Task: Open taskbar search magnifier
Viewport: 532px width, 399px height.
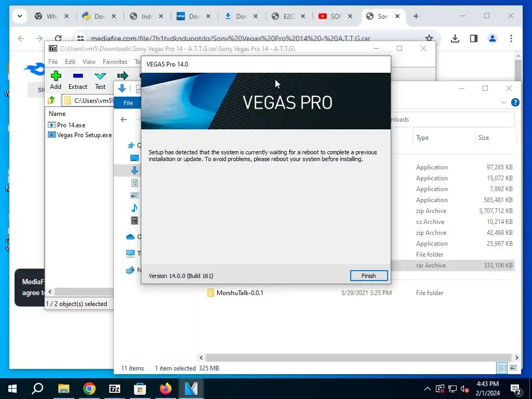Action: 37,389
